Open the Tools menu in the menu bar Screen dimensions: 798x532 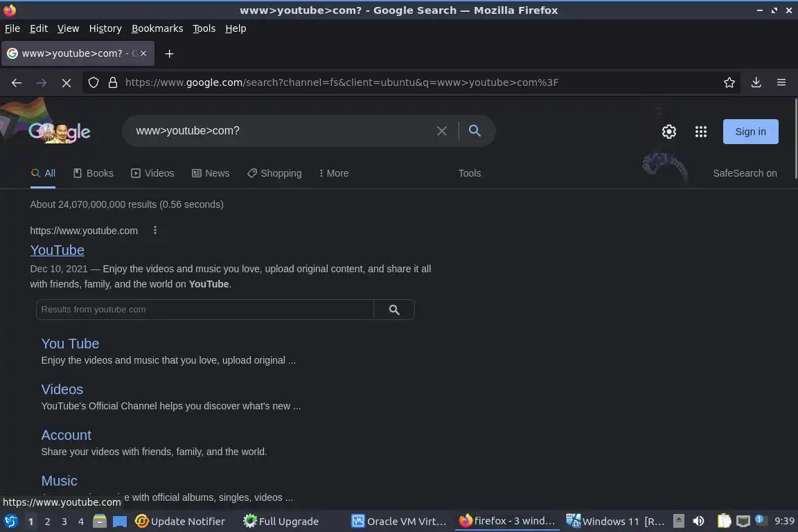204,28
